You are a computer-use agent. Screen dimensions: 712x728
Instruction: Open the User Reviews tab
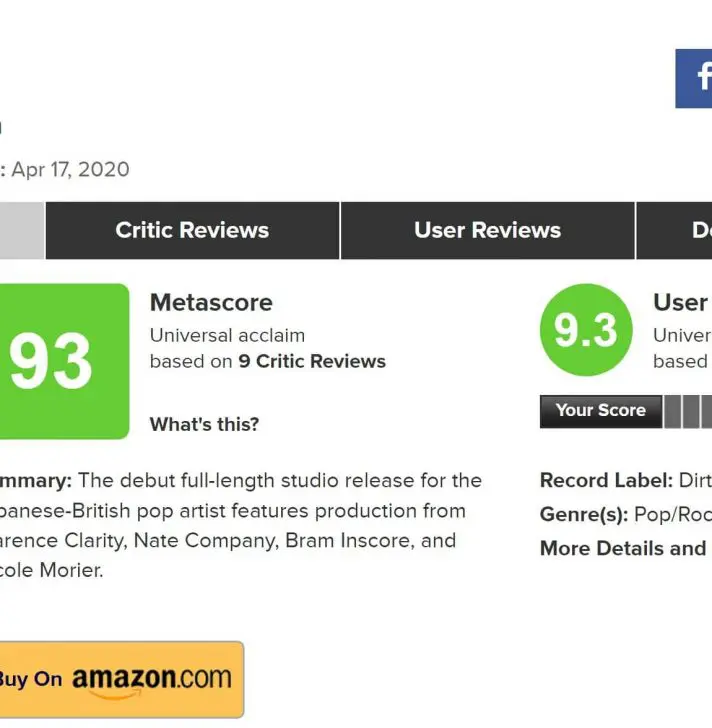(x=487, y=230)
